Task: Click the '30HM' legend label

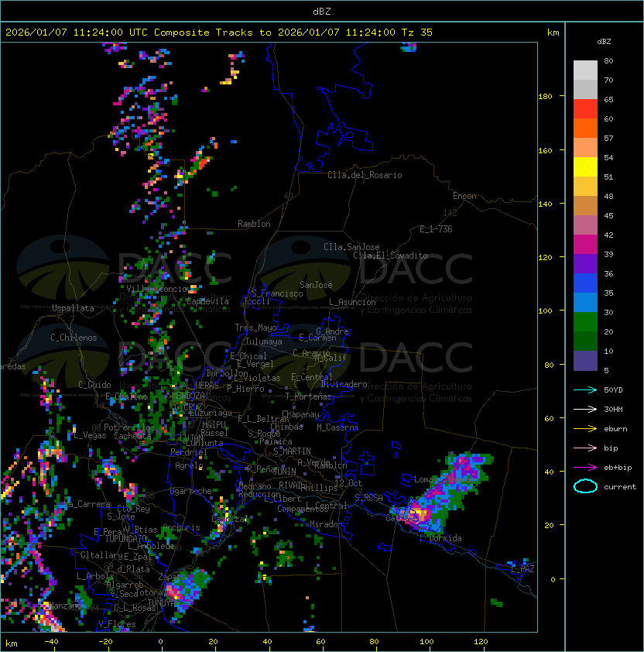Action: (613, 410)
